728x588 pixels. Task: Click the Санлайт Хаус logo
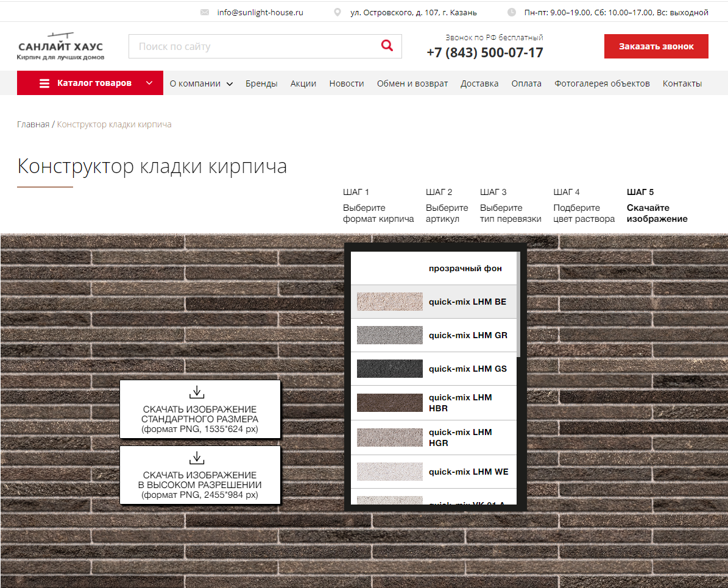(x=60, y=46)
